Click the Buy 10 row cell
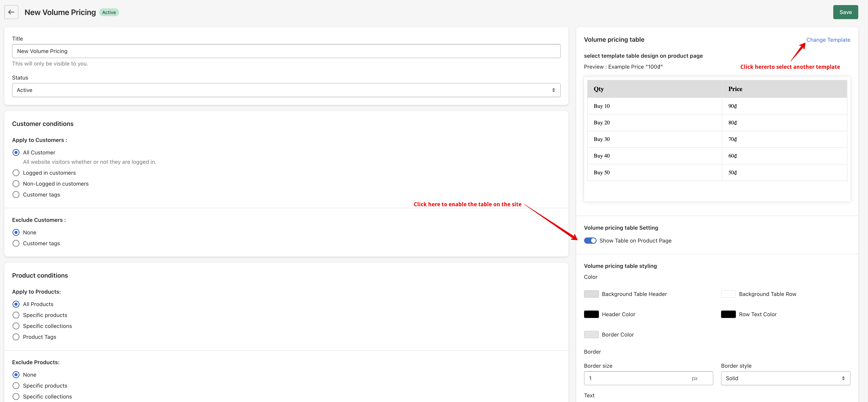868x402 pixels. (654, 106)
